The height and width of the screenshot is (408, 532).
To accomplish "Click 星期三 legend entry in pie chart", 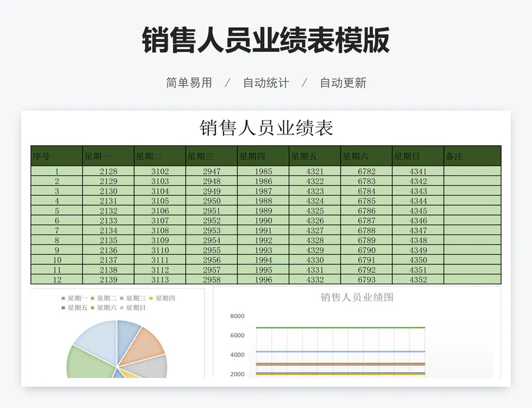I will (132, 298).
